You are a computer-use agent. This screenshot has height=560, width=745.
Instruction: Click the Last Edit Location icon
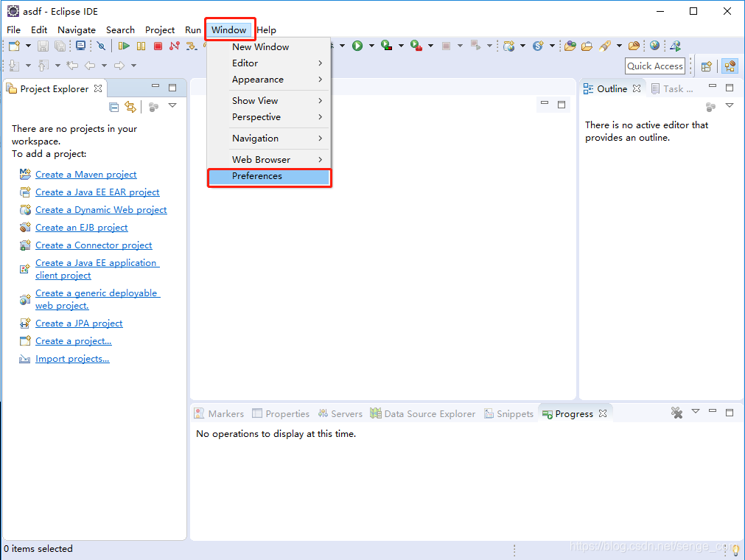[x=72, y=66]
